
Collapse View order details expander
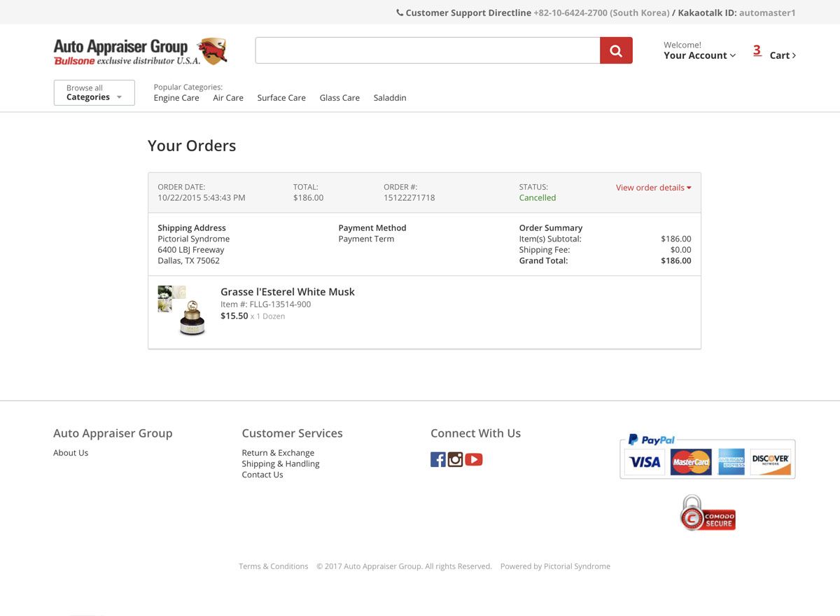pyautogui.click(x=653, y=188)
